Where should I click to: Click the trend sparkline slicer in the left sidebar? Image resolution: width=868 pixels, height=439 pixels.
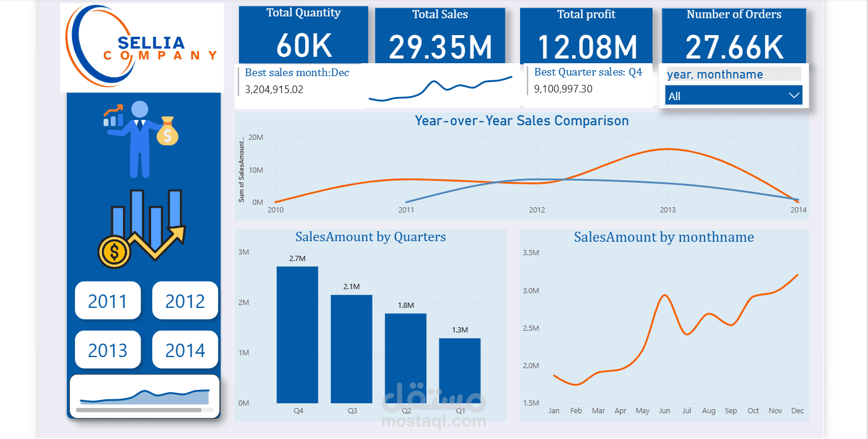143,396
